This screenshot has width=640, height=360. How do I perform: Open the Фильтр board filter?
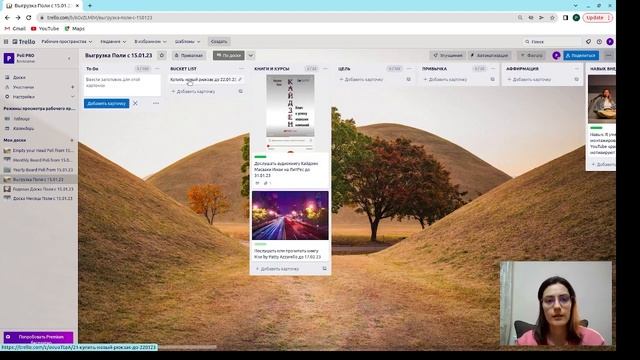[x=531, y=56]
